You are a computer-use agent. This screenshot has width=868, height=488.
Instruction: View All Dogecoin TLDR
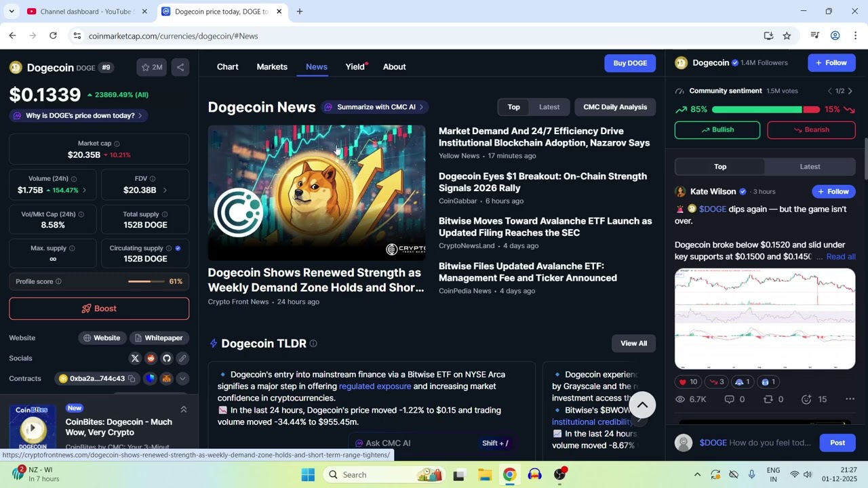[x=634, y=344]
